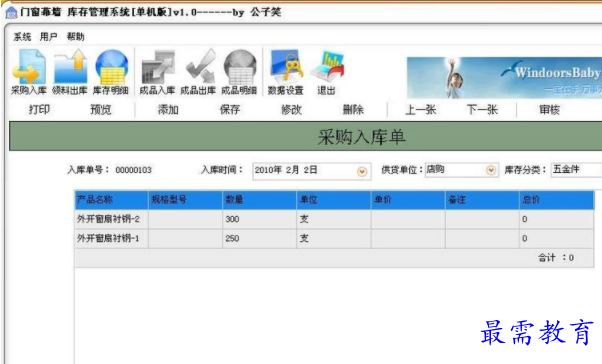This screenshot has height=364, width=602.
Task: Click the 总价 column header
Action: pos(557,200)
